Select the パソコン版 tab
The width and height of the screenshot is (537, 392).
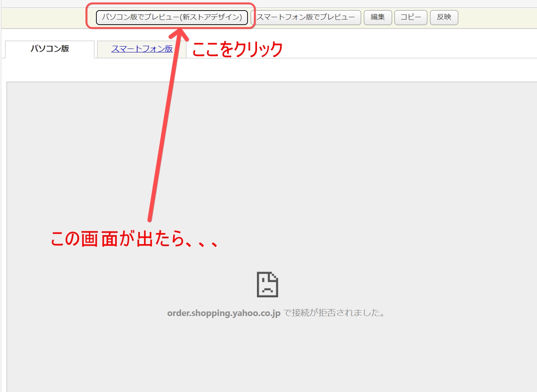point(50,49)
